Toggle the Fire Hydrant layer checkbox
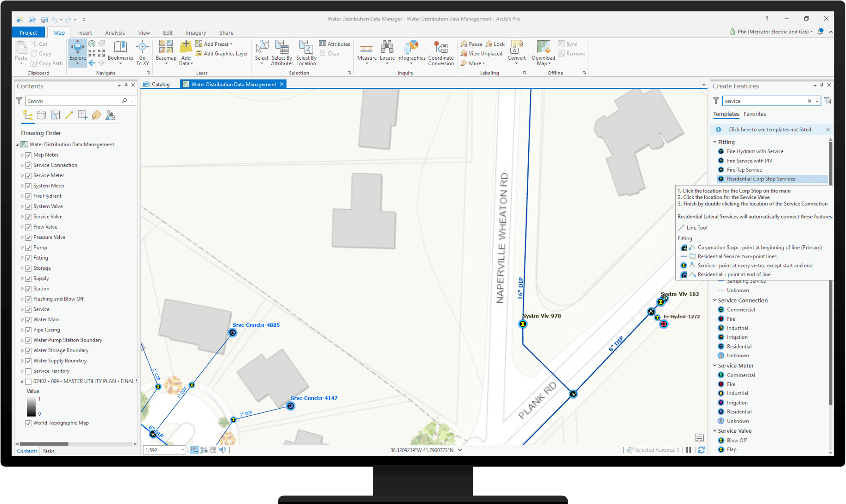The width and height of the screenshot is (846, 504). tap(28, 196)
